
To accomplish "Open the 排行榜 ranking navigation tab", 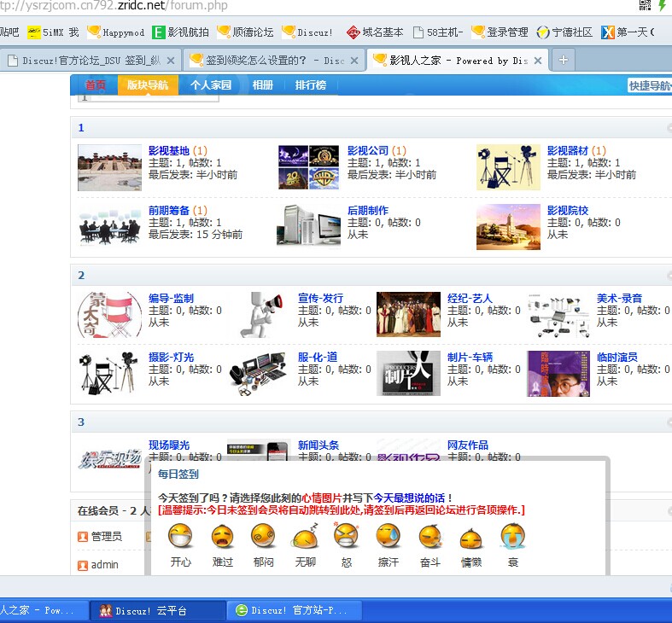I will [311, 84].
